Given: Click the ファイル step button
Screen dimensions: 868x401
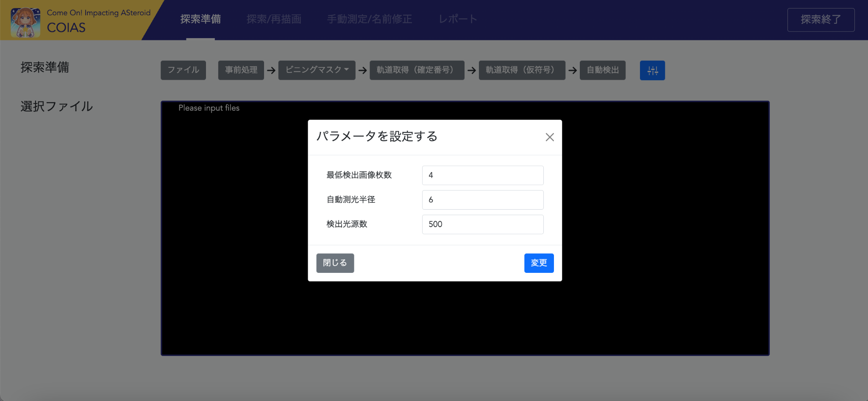Looking at the screenshot, I should click(x=183, y=70).
